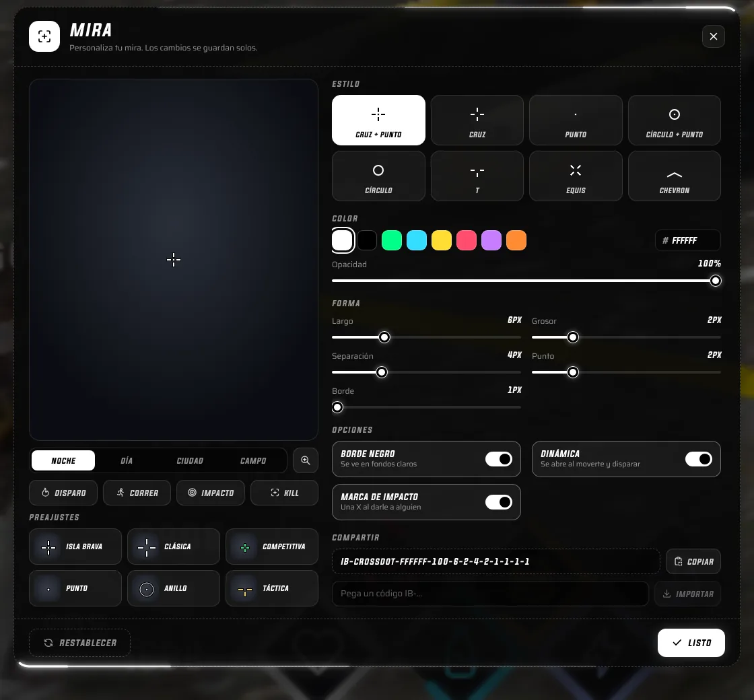This screenshot has width=754, height=700.
Task: Switch preview background to Campo
Action: 253,460
